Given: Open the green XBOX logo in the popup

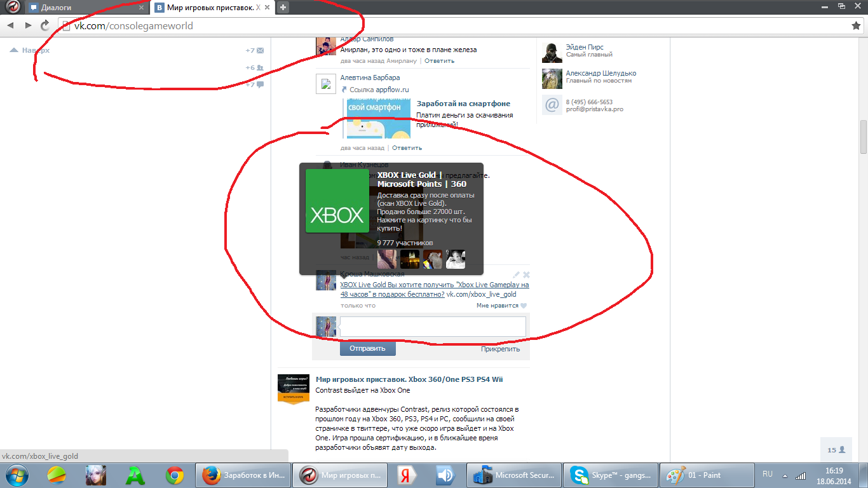Looking at the screenshot, I should coord(337,201).
